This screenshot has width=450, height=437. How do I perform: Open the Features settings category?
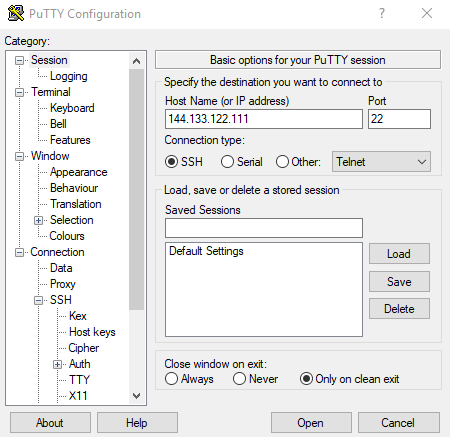tap(70, 140)
